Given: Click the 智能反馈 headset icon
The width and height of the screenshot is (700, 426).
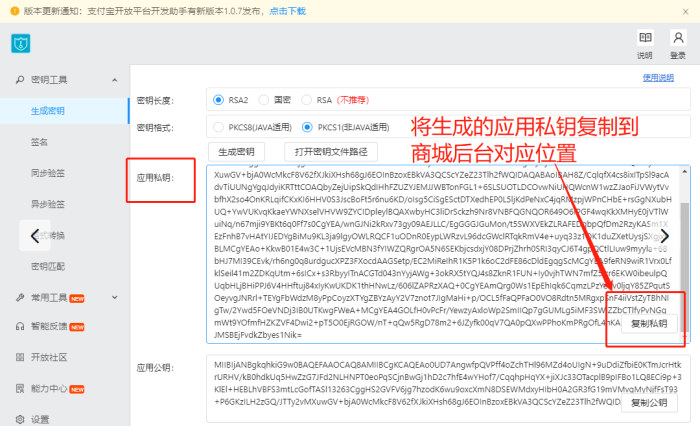Looking at the screenshot, I should 20,326.
